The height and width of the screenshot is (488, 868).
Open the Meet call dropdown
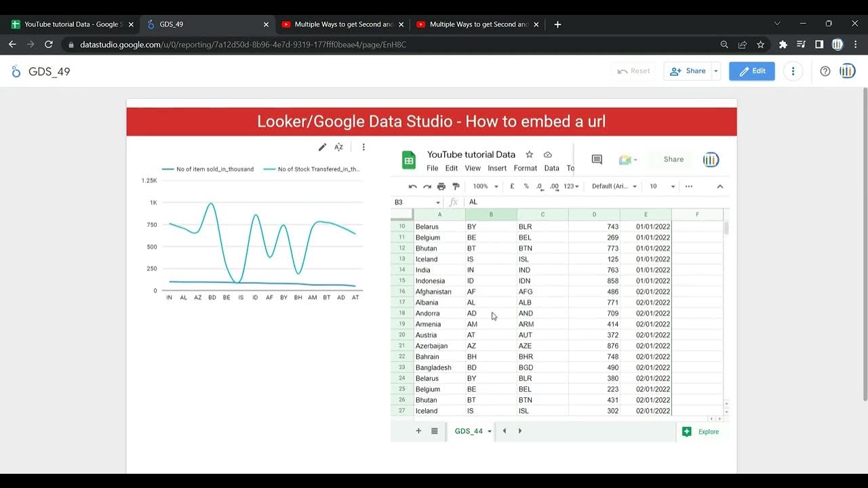[628, 160]
